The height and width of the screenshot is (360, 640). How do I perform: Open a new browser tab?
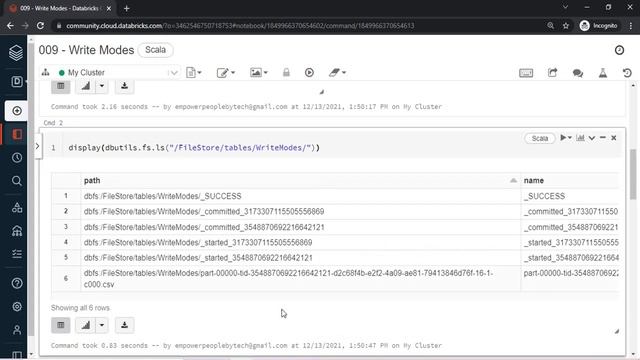(x=127, y=8)
